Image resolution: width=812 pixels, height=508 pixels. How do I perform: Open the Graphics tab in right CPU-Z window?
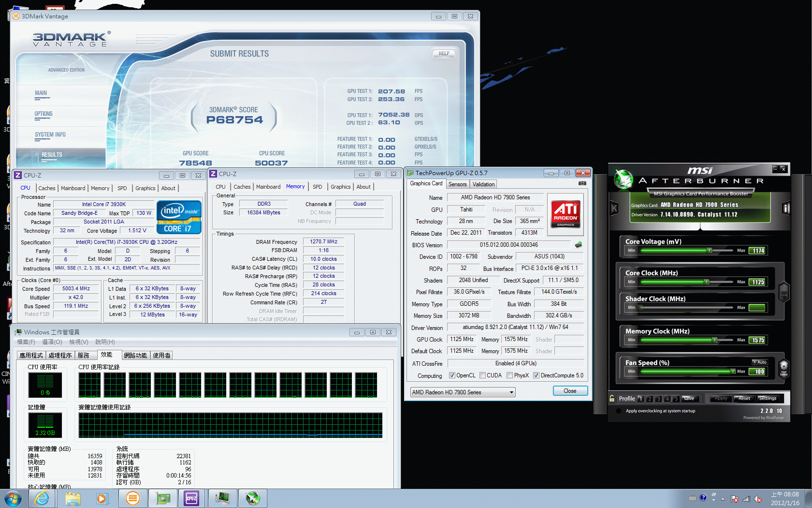341,187
